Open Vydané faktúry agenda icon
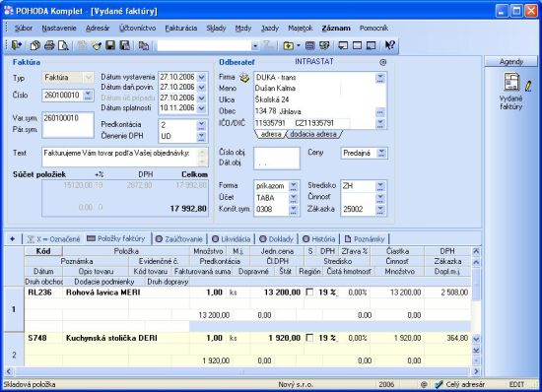 [x=511, y=82]
